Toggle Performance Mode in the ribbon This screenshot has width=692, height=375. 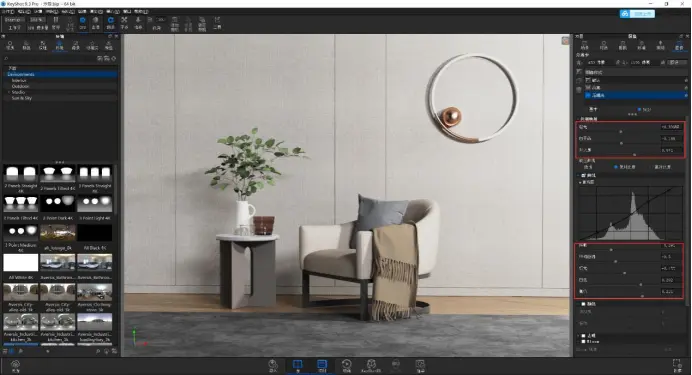tap(69, 24)
